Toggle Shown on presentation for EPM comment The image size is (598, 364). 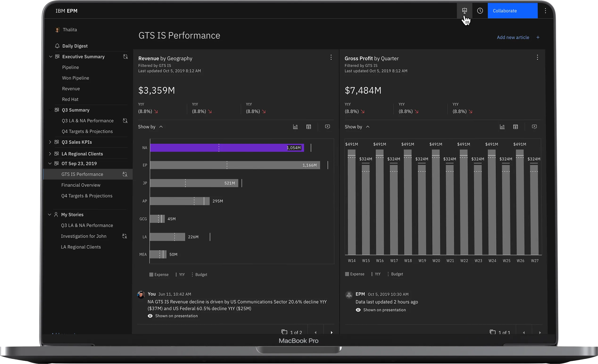click(x=381, y=310)
